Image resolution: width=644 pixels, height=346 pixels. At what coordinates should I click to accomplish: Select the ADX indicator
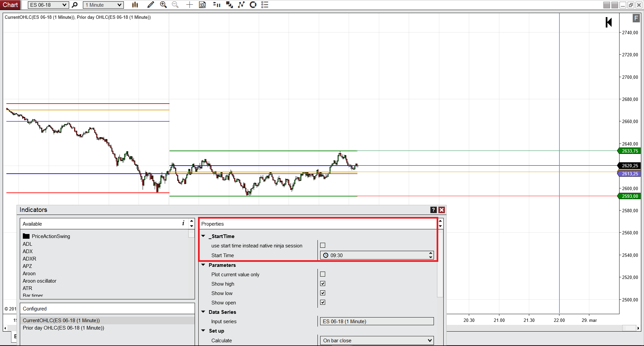(x=28, y=251)
